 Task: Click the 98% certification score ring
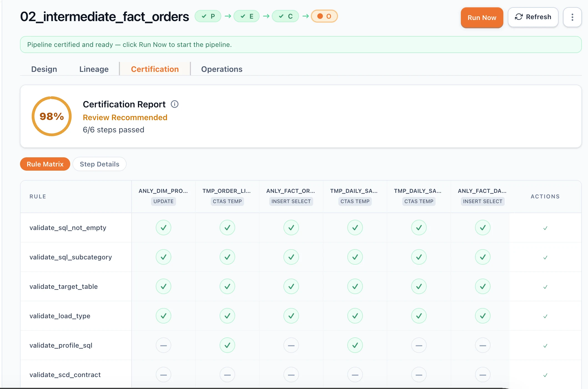click(52, 116)
